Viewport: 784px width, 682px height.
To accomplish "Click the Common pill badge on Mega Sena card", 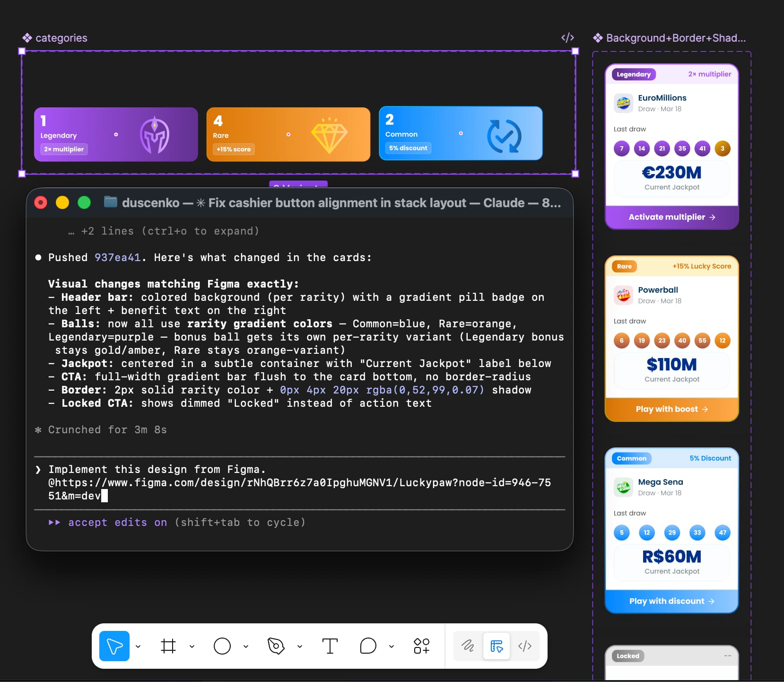I will (x=631, y=458).
